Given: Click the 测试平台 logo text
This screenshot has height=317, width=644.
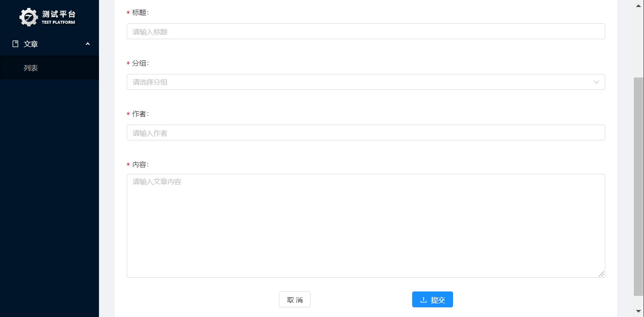Looking at the screenshot, I should [59, 15].
